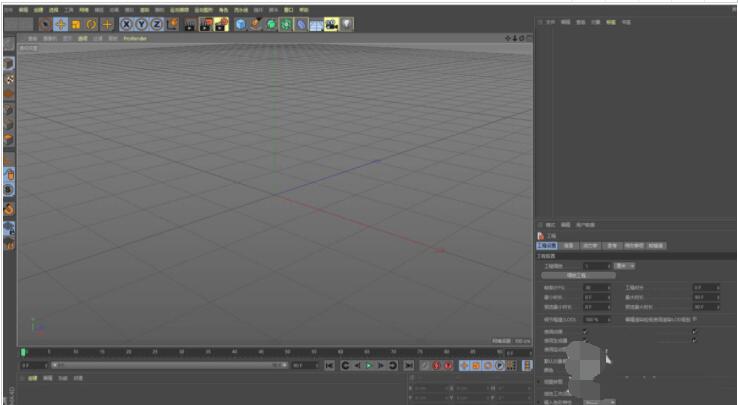Select the Rotate tool icon
738x405 pixels.
(91, 23)
